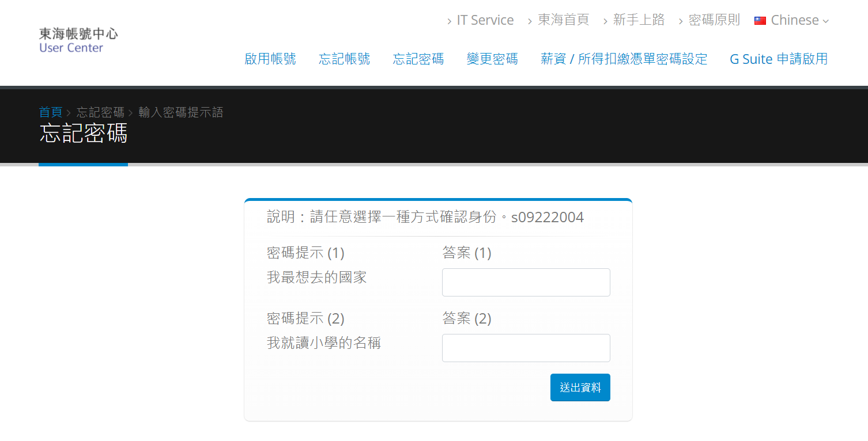
Task: Click the 忘記密碼 page heading
Action: [83, 133]
